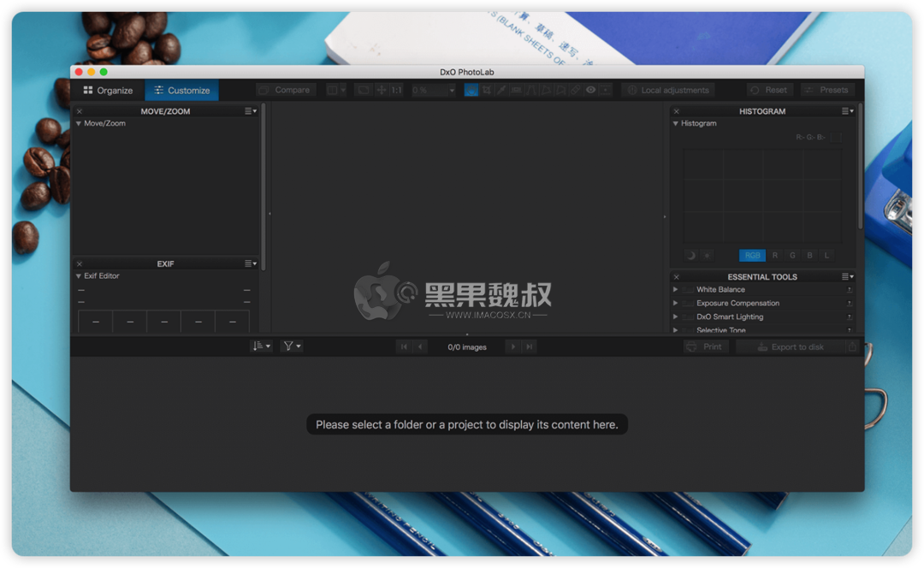Viewport: 924px width, 568px height.
Task: Enable the White Balance correction switch
Action: pyautogui.click(x=690, y=289)
